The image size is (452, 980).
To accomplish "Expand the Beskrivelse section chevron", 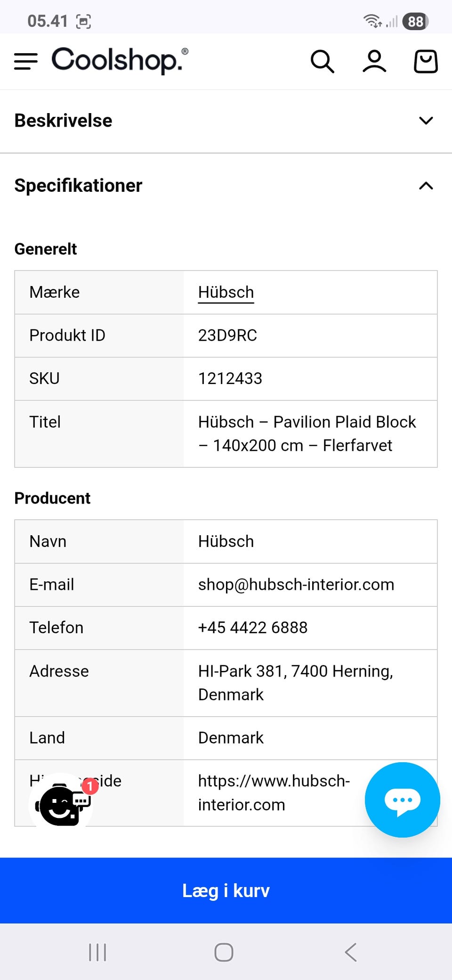I will [426, 121].
